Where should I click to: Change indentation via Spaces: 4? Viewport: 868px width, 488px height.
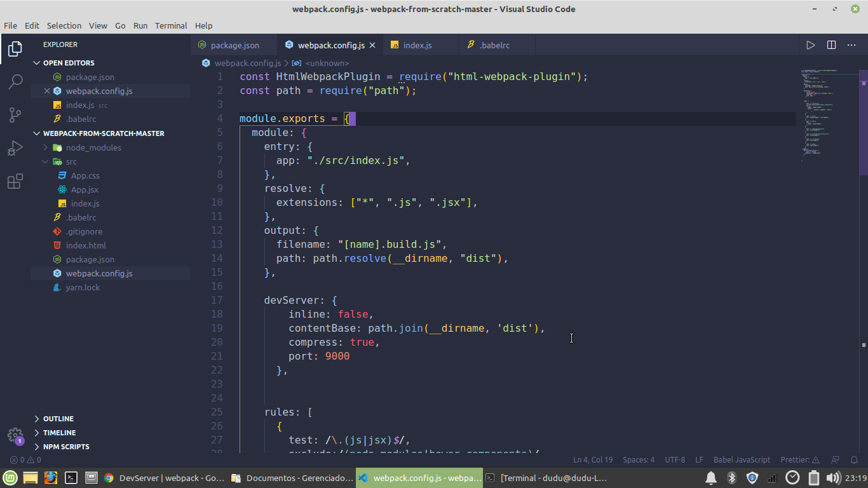639,460
